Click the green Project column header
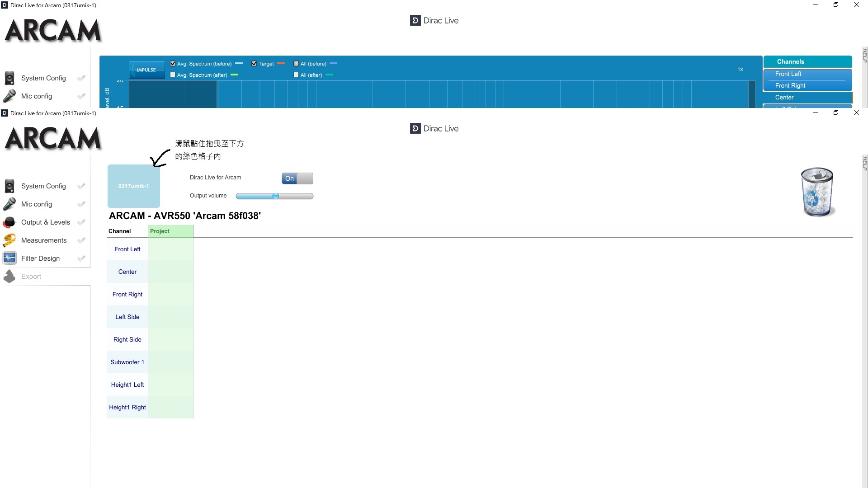The image size is (868, 488). coord(170,231)
